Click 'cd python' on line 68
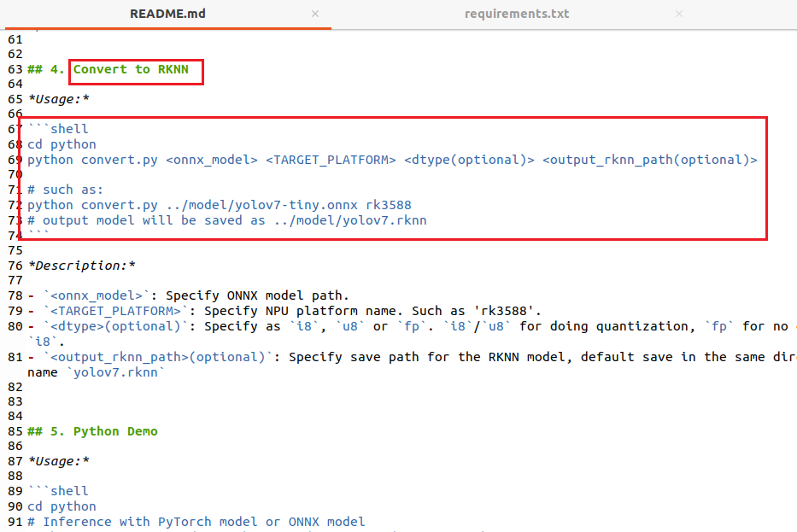This screenshot has width=797, height=532. [62, 144]
